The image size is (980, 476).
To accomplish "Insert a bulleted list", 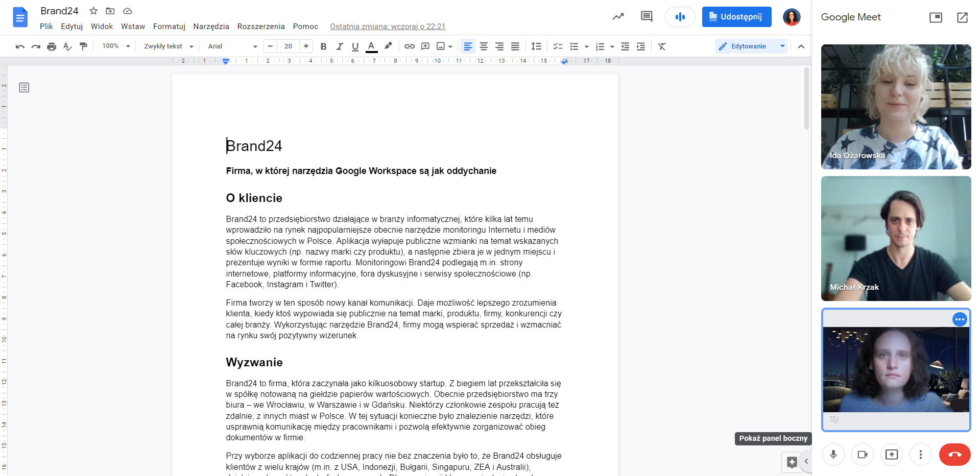I will [574, 46].
